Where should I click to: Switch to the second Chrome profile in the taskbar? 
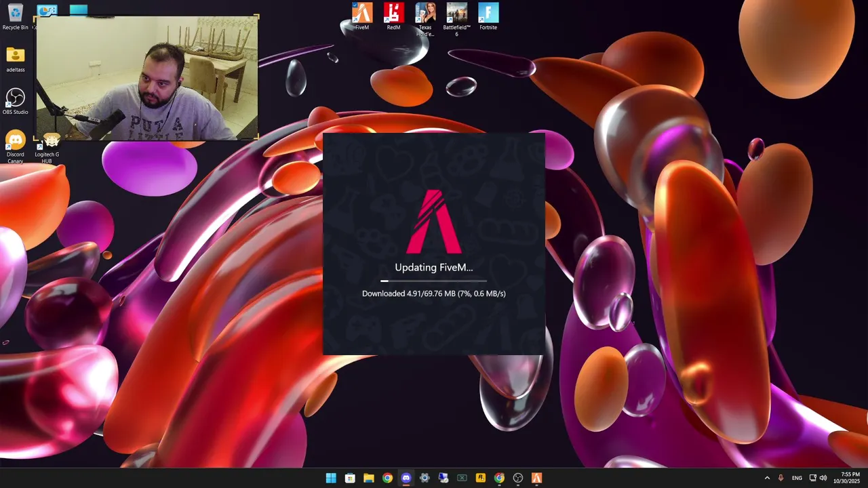click(x=499, y=478)
